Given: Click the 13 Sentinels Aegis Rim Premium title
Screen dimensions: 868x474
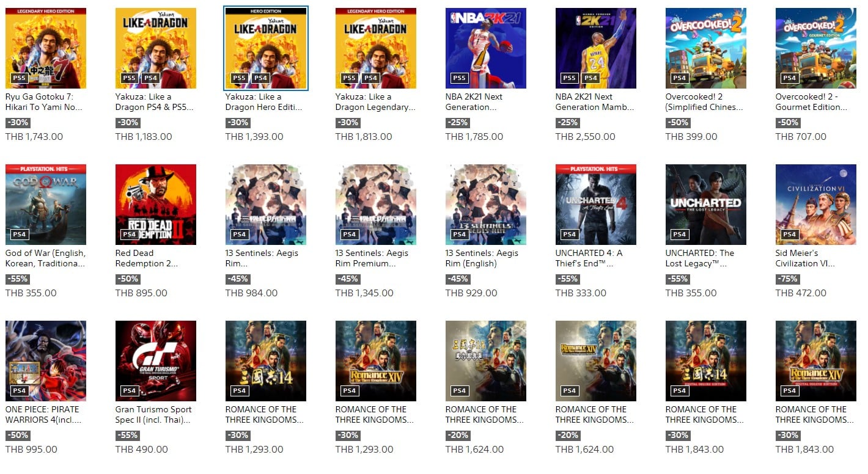Looking at the screenshot, I should click(372, 258).
